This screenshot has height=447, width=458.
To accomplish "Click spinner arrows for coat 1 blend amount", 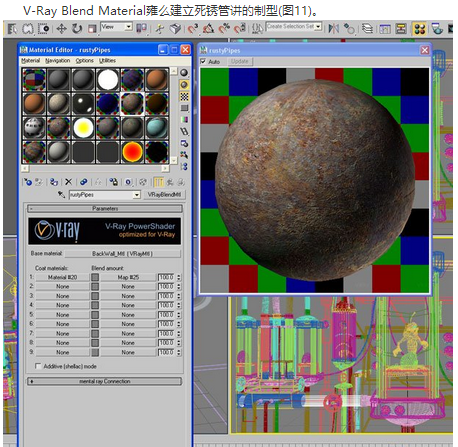I will click(179, 277).
